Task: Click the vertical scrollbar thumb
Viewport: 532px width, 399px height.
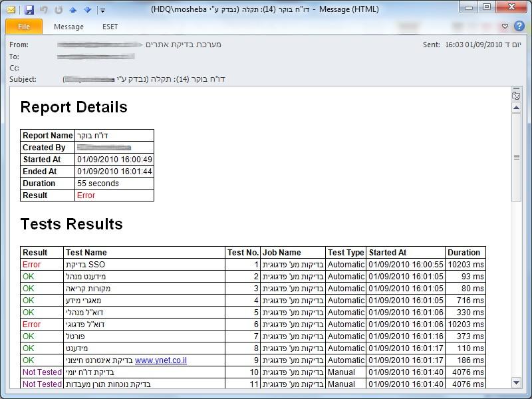Action: (516, 158)
